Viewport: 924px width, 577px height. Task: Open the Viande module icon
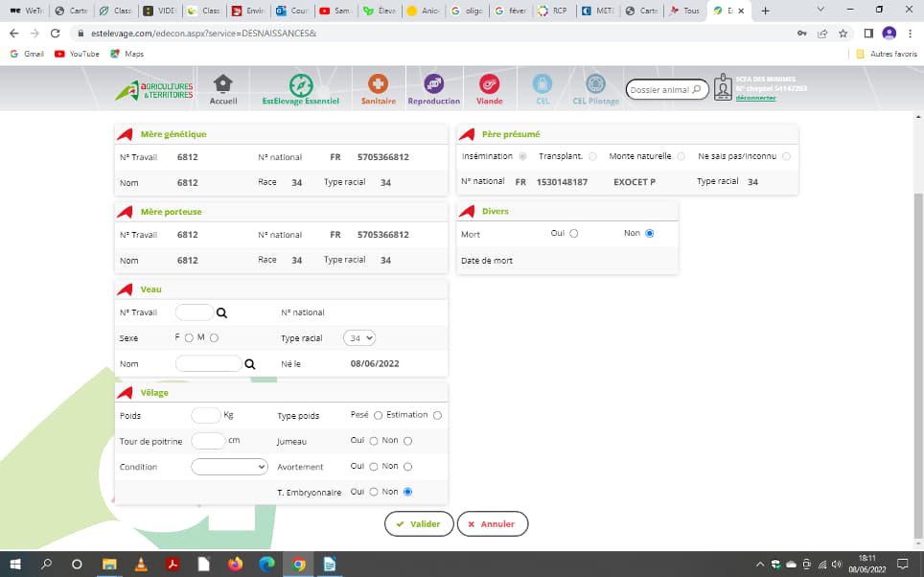tap(489, 85)
